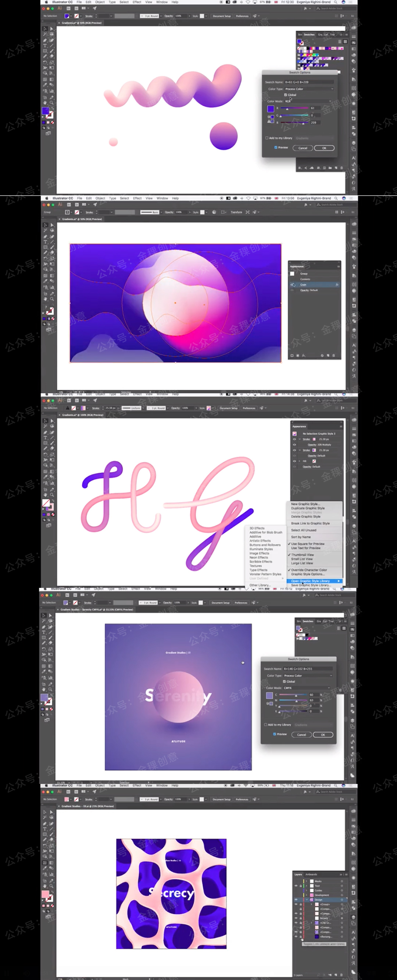The image size is (397, 980).
Task: Switch to Artboards tab beside Layers
Action: point(311,874)
